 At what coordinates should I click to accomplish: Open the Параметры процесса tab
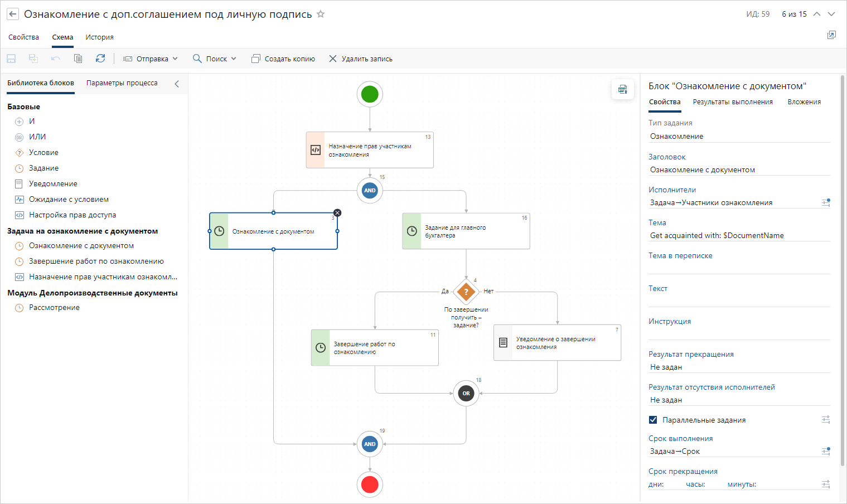point(122,83)
